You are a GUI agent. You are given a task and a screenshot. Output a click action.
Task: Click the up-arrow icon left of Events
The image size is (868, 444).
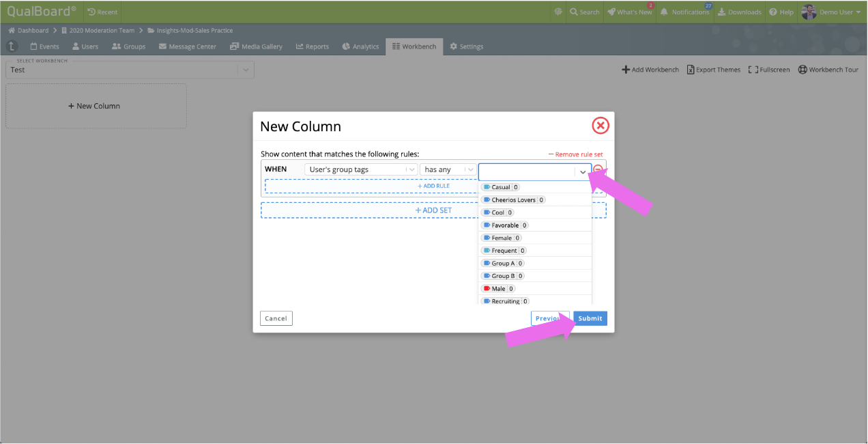tap(12, 46)
